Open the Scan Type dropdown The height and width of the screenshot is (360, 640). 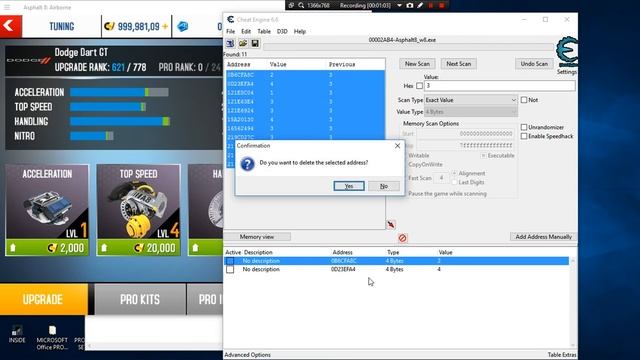click(x=471, y=100)
